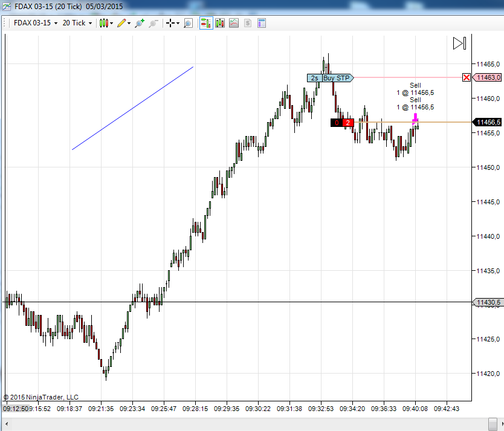
Task: Click the horizontal scrollbar thumb
Action: tap(493, 424)
